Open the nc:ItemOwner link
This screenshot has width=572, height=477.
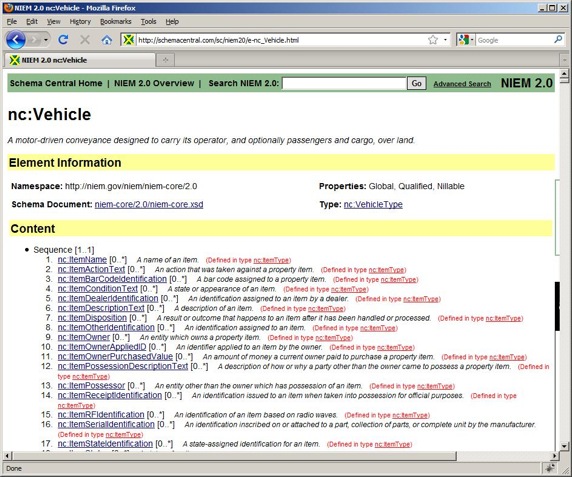point(84,337)
